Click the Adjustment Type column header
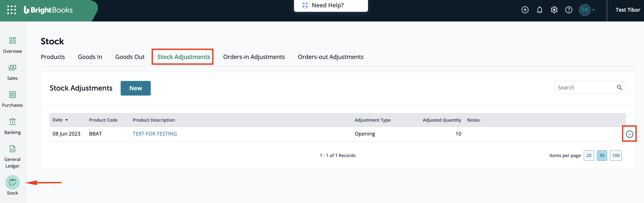The height and width of the screenshot is (203, 644). 372,120
